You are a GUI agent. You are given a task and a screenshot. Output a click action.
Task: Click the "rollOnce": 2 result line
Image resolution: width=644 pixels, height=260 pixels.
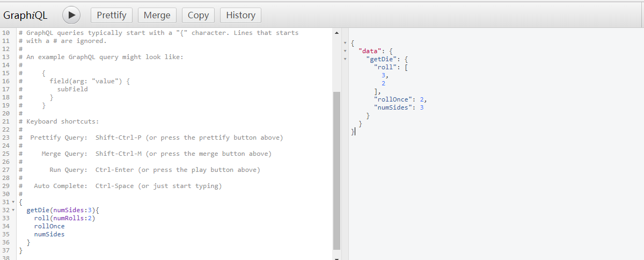(400, 99)
